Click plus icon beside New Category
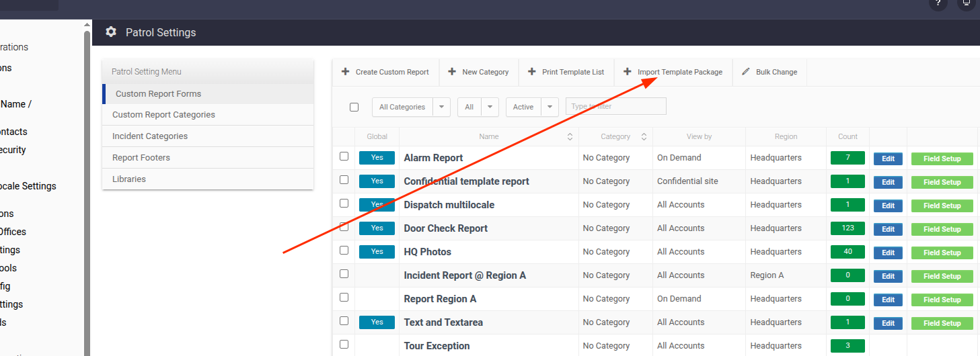 point(452,71)
